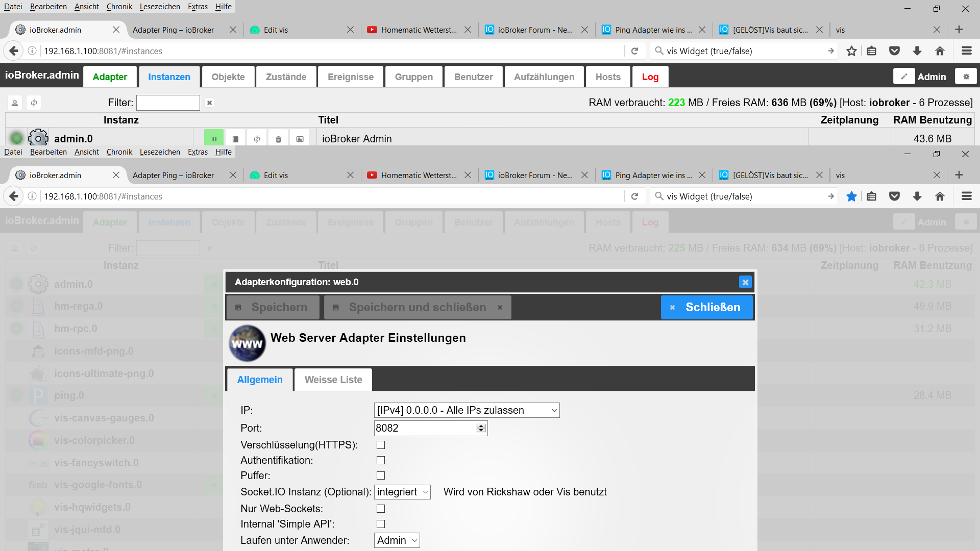Image resolution: width=980 pixels, height=551 pixels.
Task: Open the IP address dropdown
Action: pos(467,410)
